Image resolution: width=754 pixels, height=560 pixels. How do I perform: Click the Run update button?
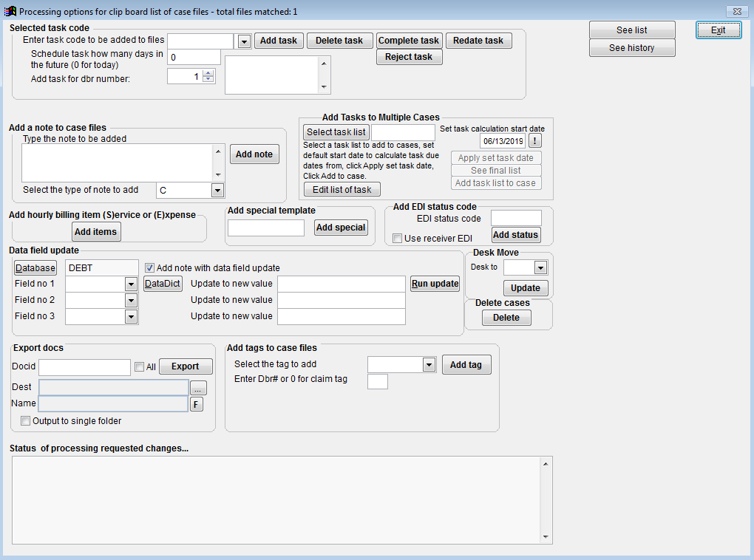[x=435, y=284]
